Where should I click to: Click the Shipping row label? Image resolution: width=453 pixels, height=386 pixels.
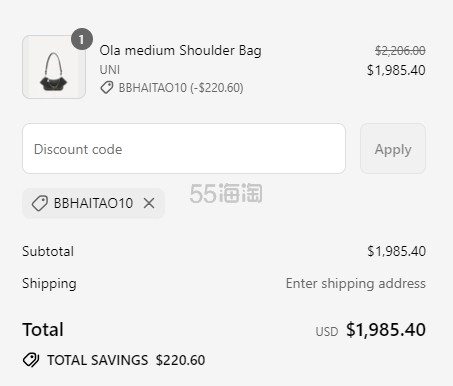click(x=49, y=284)
